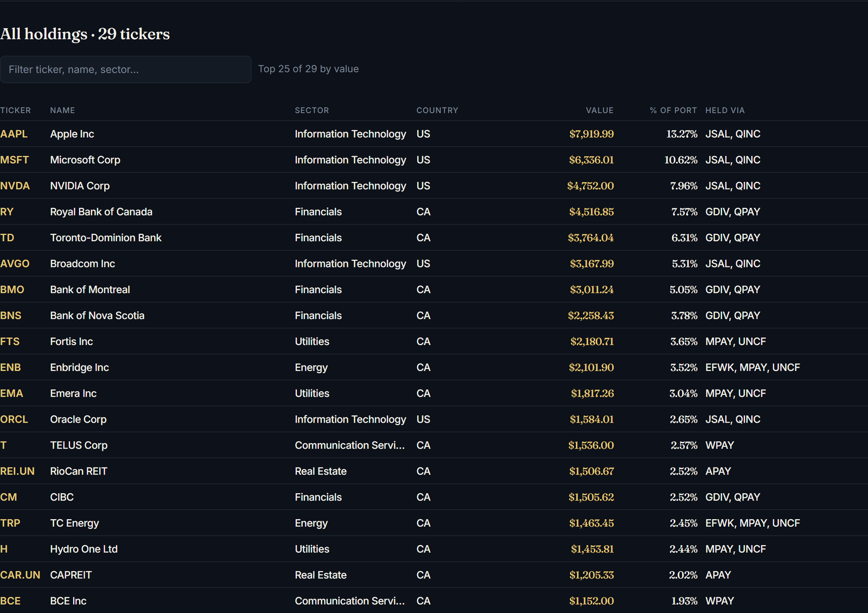Image resolution: width=868 pixels, height=613 pixels.
Task: Click the TC Energy name
Action: (x=74, y=523)
